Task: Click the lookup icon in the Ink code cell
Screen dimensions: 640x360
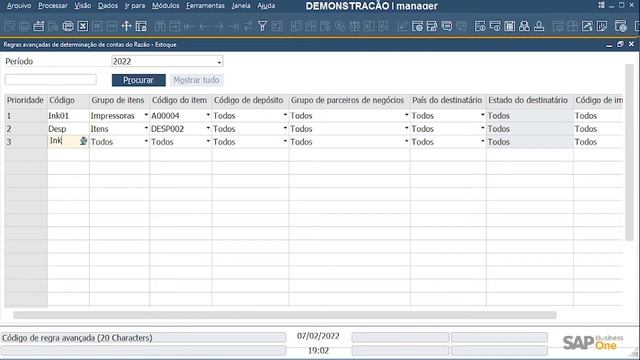Action: 83,141
